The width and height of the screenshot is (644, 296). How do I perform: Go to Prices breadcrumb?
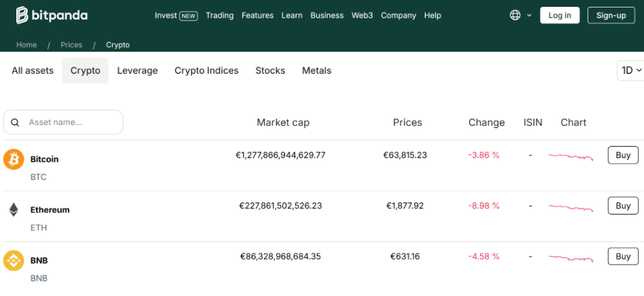tap(71, 45)
